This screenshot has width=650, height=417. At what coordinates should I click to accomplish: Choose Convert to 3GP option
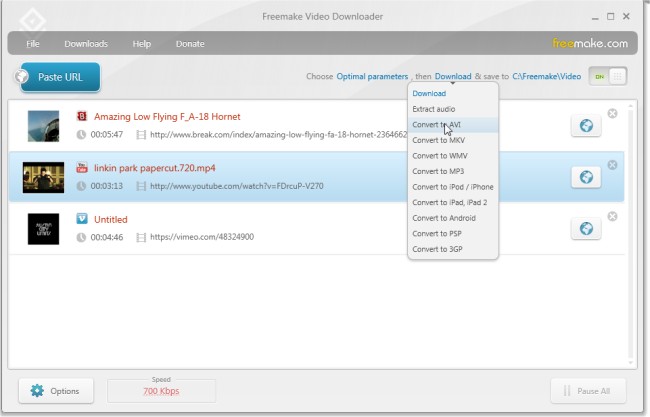click(x=453, y=249)
